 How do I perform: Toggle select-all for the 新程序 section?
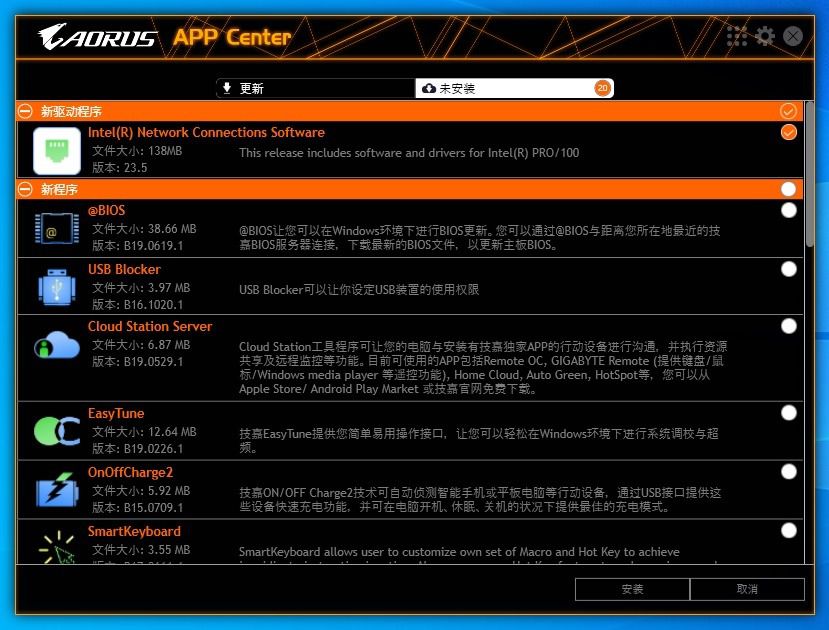(789, 188)
